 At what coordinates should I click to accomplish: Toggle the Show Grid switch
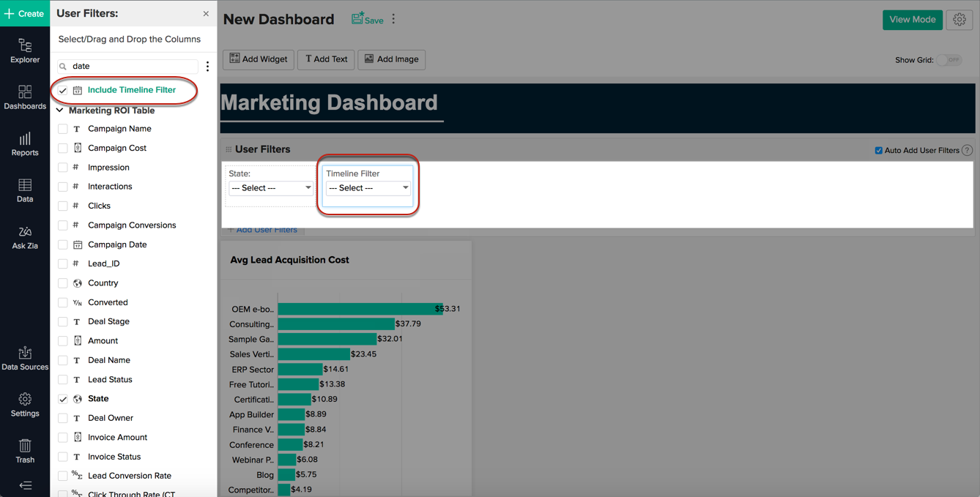pyautogui.click(x=949, y=60)
